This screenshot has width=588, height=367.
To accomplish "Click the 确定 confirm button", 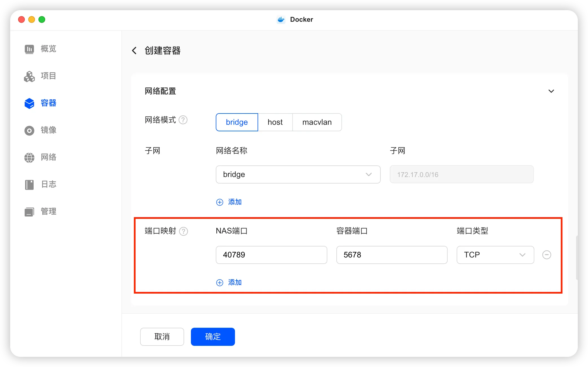I will [213, 337].
